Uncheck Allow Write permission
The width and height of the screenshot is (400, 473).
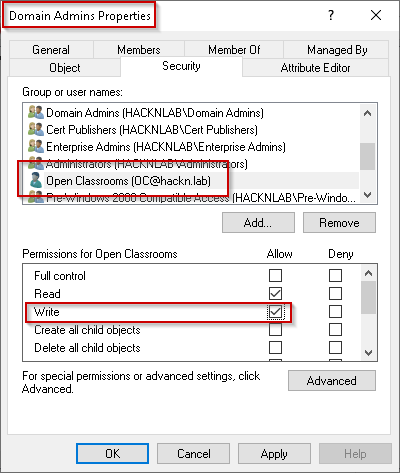click(x=275, y=312)
